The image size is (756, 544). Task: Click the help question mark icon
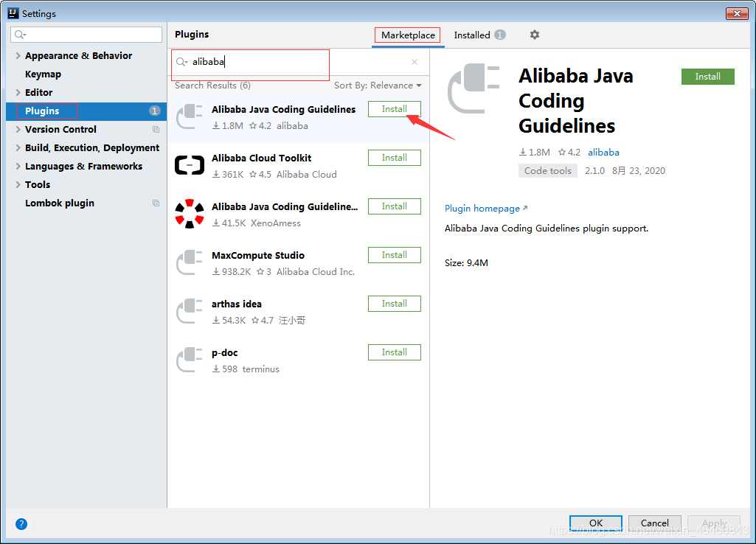point(21,523)
